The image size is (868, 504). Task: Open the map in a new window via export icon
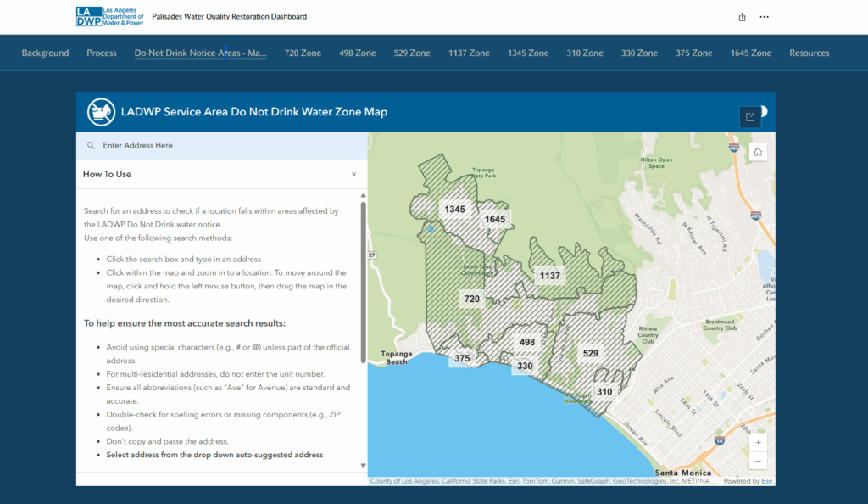[x=749, y=116]
